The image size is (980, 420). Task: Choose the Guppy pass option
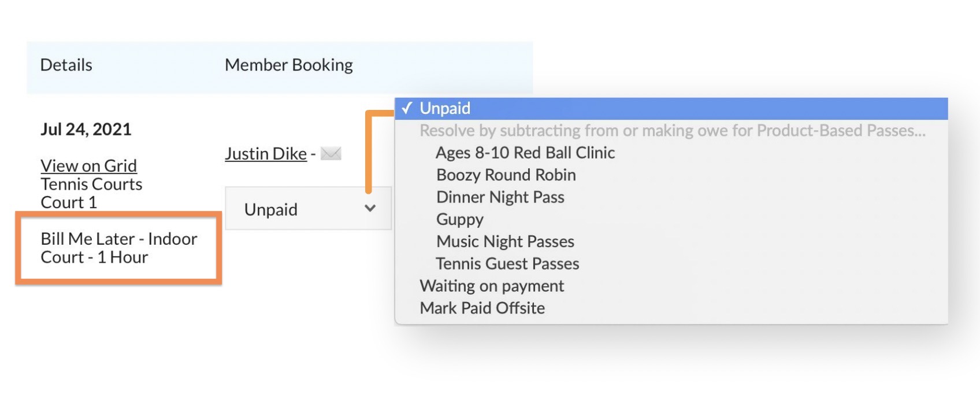pyautogui.click(x=459, y=219)
